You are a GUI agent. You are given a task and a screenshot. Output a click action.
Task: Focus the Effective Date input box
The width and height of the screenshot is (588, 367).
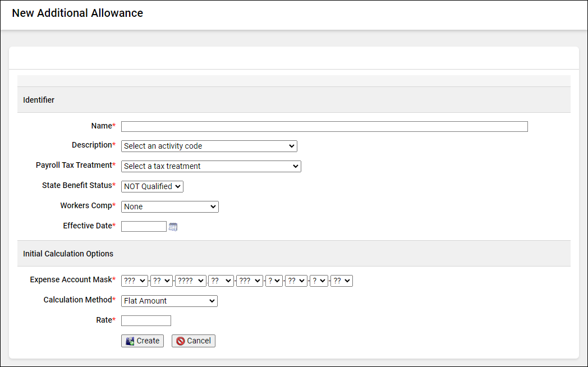(144, 227)
